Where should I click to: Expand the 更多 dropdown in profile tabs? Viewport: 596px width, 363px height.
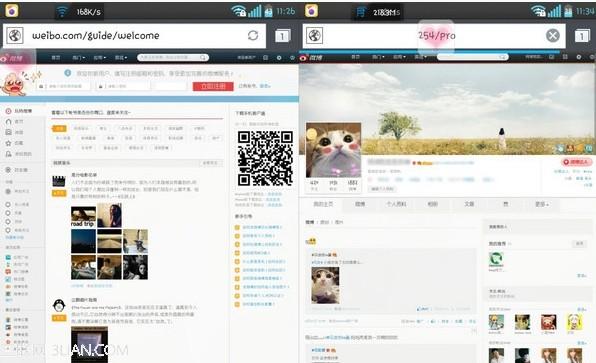point(542,204)
